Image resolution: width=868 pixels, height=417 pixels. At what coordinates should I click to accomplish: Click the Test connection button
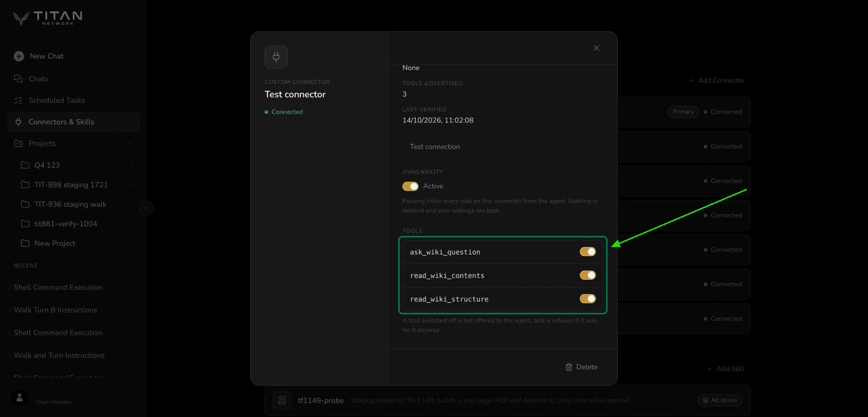(435, 147)
